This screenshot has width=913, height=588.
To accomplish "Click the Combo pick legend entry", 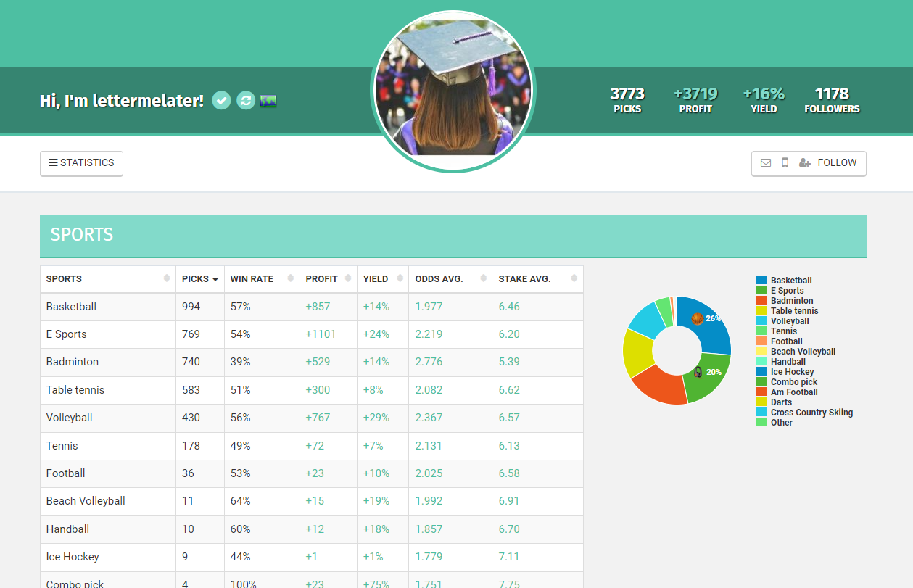I will pos(794,382).
